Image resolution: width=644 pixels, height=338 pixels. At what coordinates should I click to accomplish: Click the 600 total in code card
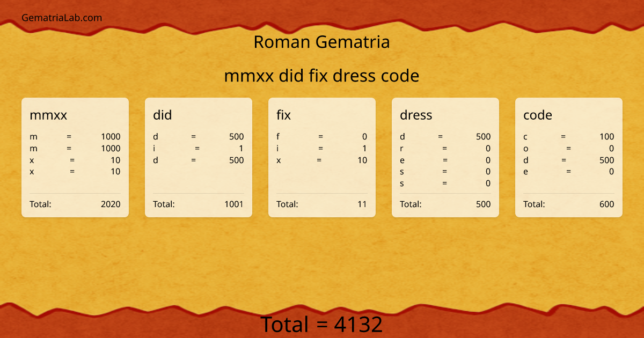point(607,204)
